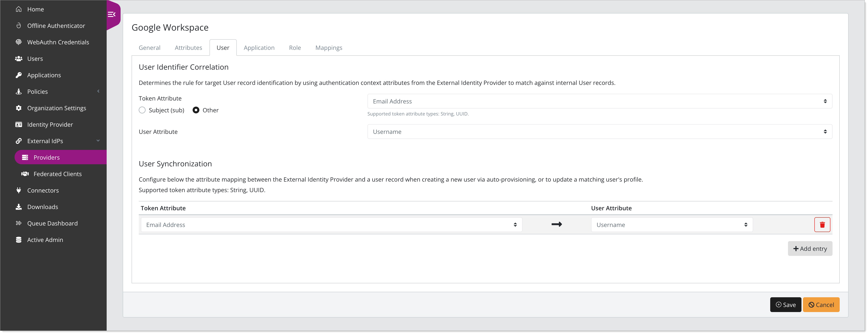Switch to the Application tab
The width and height of the screenshot is (868, 334).
(x=259, y=48)
